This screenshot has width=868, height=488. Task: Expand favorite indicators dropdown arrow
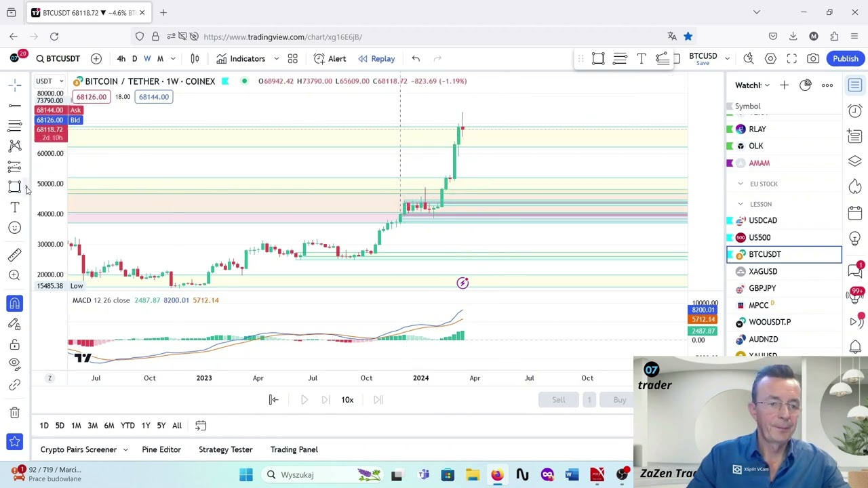coord(277,58)
